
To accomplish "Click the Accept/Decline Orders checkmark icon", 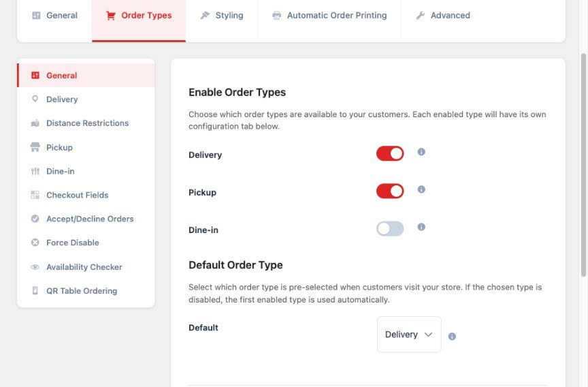I will pos(35,219).
